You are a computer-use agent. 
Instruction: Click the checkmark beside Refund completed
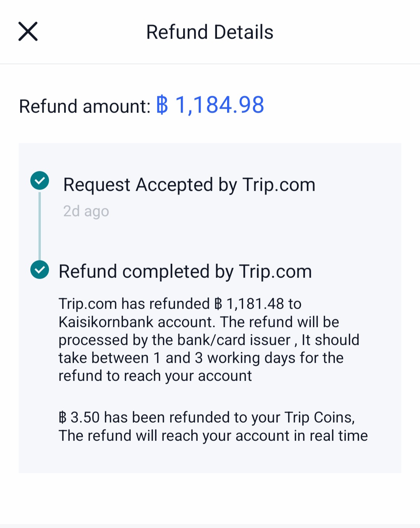[40, 270]
